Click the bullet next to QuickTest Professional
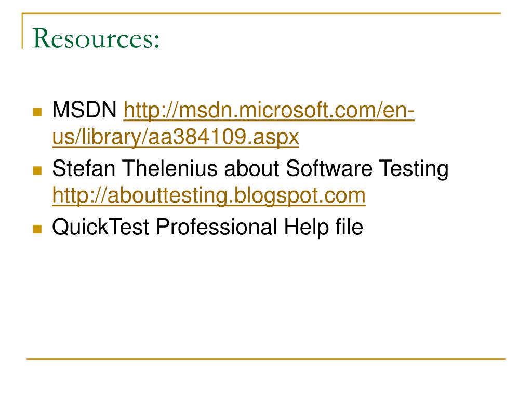The image size is (532, 399). [37, 229]
